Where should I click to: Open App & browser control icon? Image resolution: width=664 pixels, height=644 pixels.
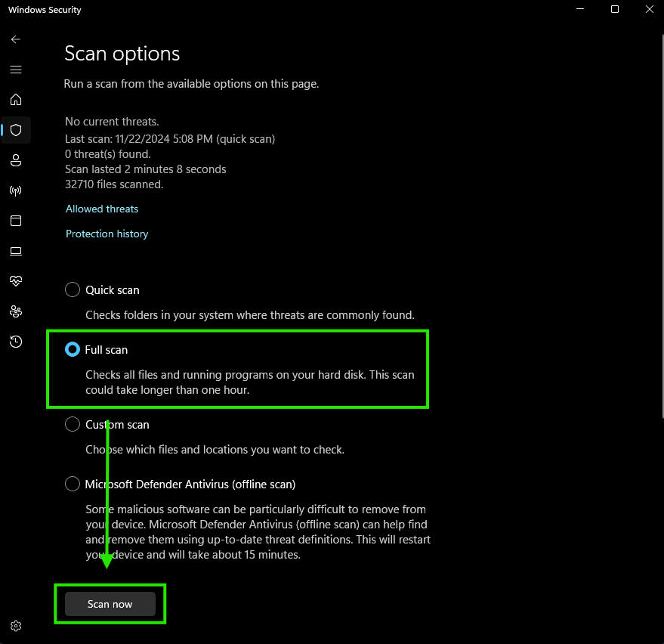pos(16,221)
